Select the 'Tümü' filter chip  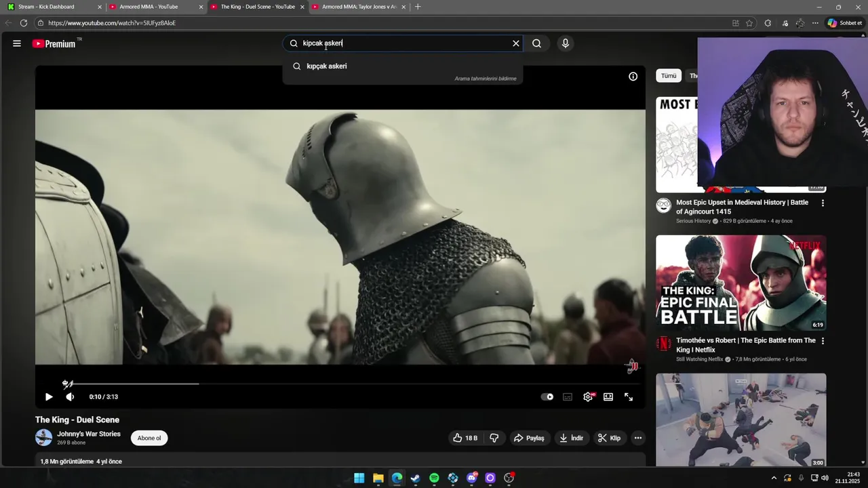669,76
